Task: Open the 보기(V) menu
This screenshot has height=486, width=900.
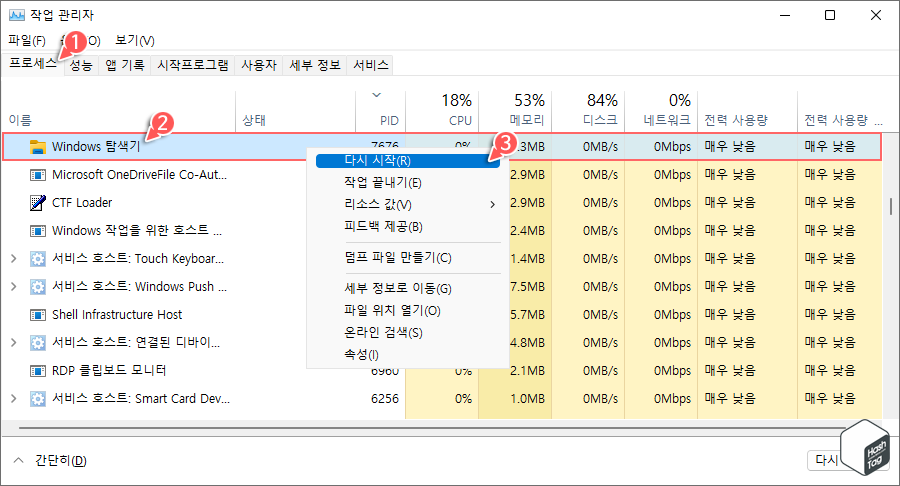Action: (x=135, y=40)
